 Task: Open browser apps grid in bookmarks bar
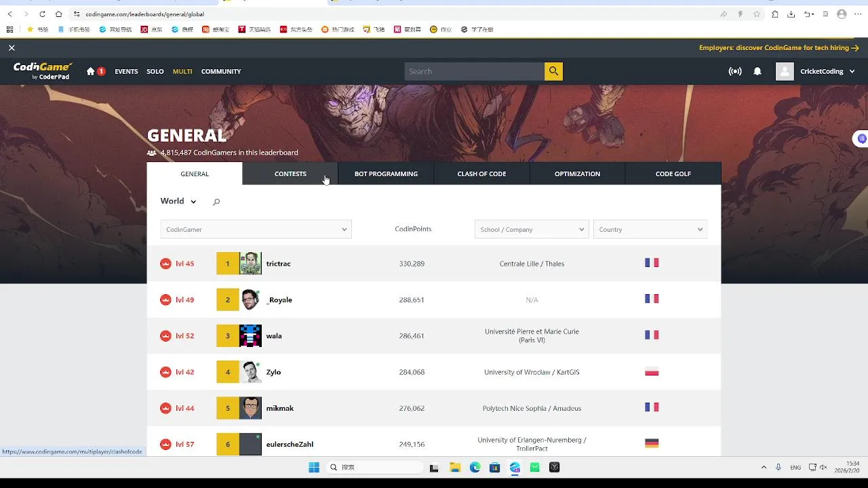(9, 29)
